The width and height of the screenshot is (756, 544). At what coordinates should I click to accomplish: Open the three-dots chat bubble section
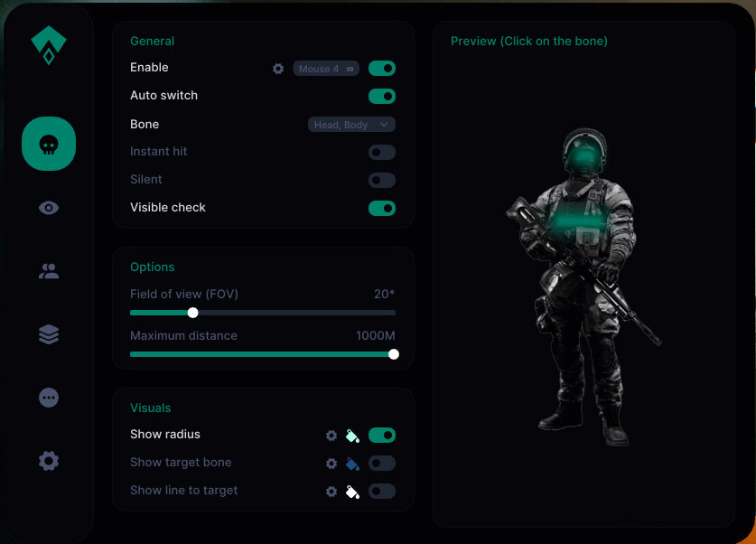(49, 398)
